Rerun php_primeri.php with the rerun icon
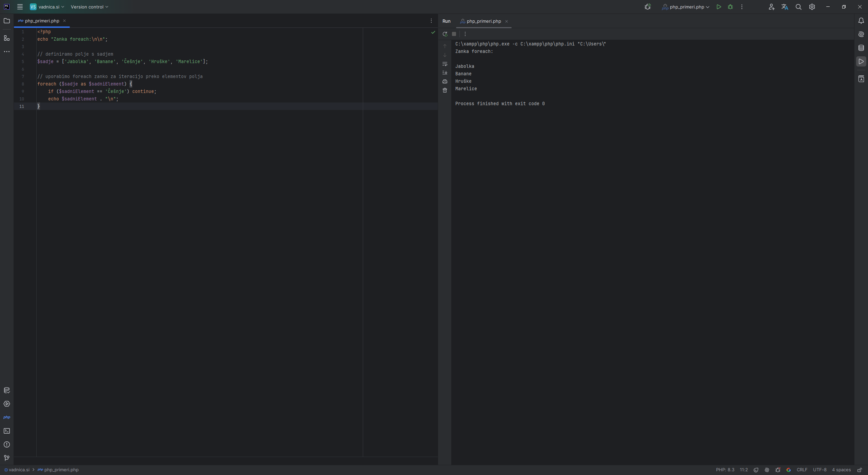 (x=445, y=34)
